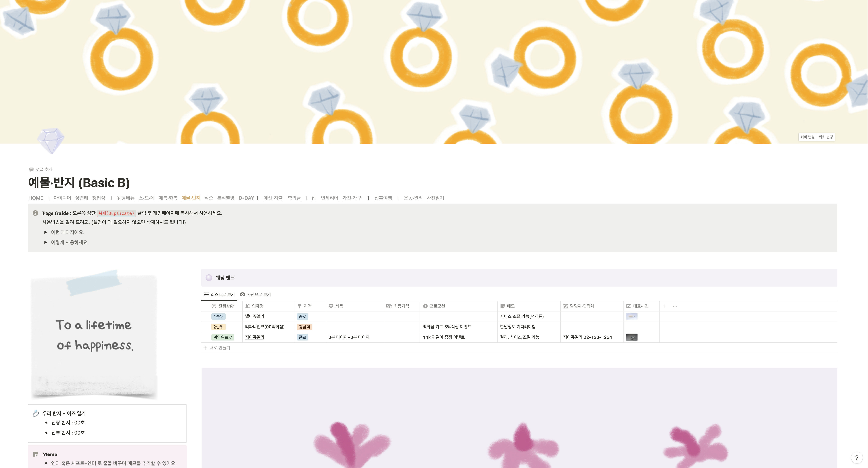Open the 아이디어 navigation link

[62, 198]
